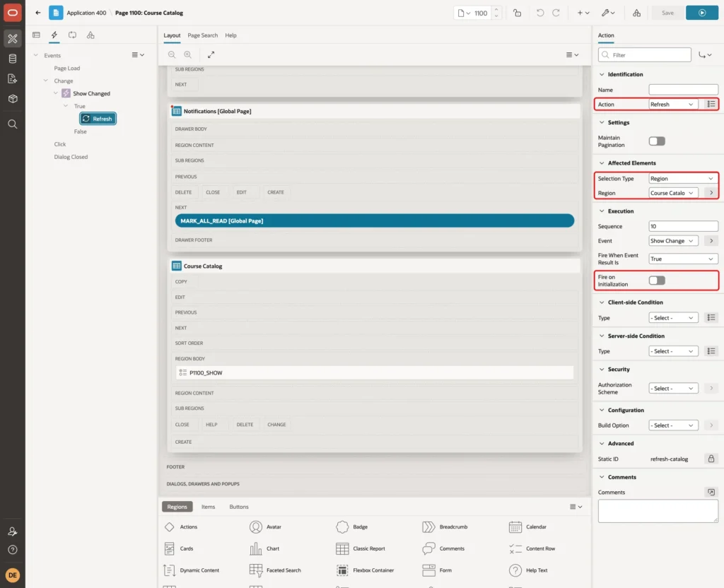Image resolution: width=724 pixels, height=588 pixels.
Task: Click the Comments text area
Action: click(x=658, y=512)
